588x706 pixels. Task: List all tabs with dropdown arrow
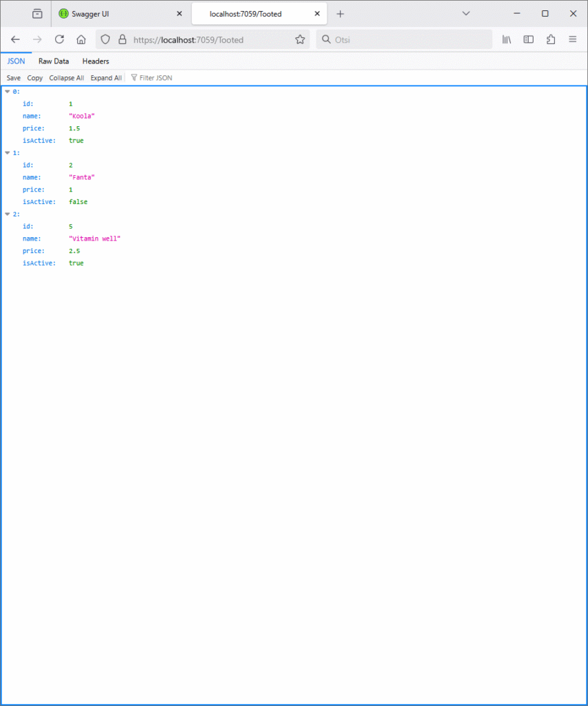466,14
